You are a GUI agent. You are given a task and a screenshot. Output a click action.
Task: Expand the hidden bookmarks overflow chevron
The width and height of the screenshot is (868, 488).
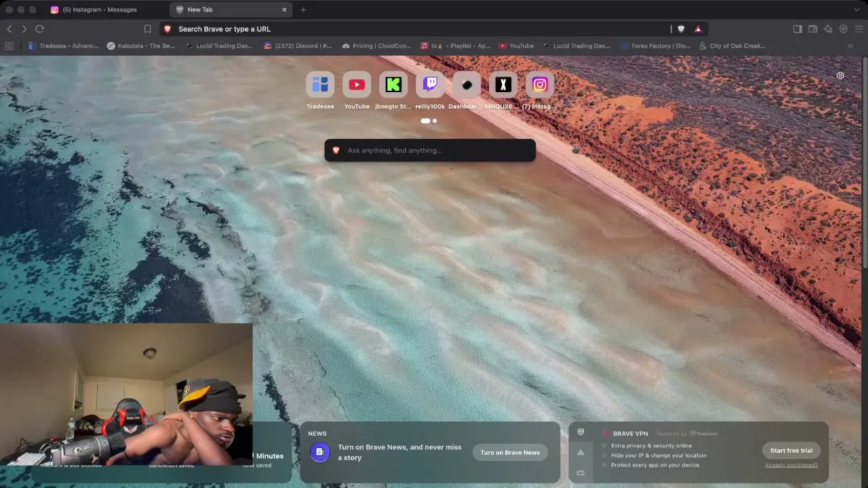coord(850,46)
